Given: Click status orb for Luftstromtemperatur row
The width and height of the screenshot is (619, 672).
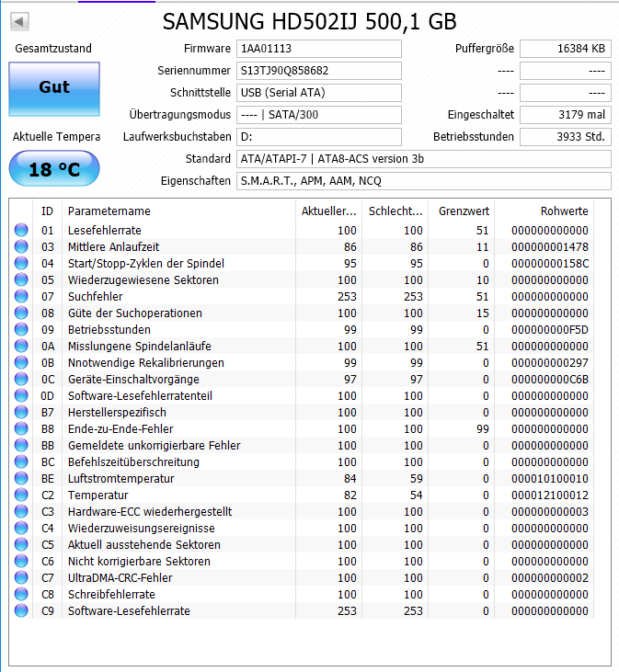Looking at the screenshot, I should pyautogui.click(x=21, y=478).
